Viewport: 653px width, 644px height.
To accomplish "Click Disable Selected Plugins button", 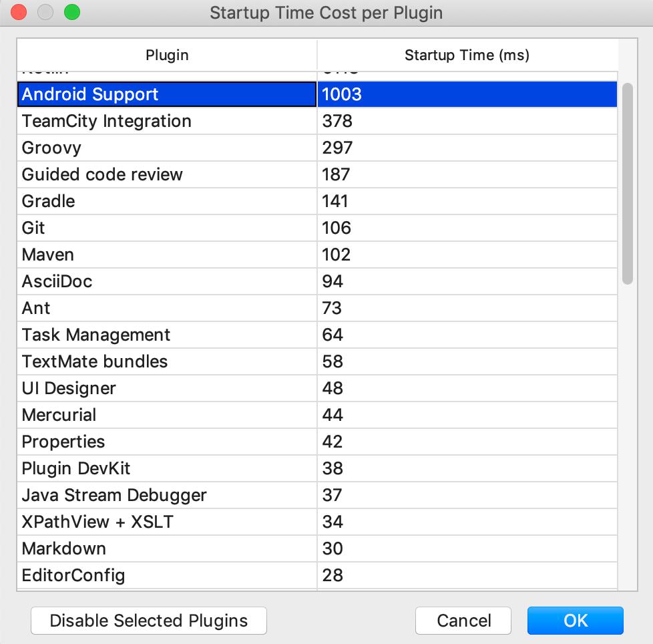I will (x=149, y=620).
